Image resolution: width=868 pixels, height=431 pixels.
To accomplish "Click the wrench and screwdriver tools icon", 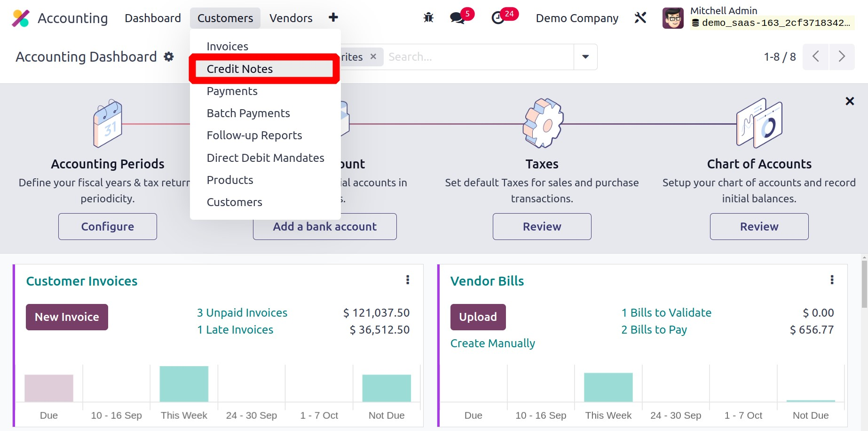I will [x=640, y=18].
